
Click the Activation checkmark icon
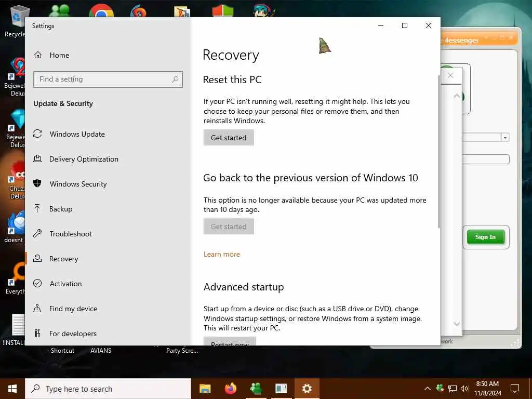click(37, 283)
